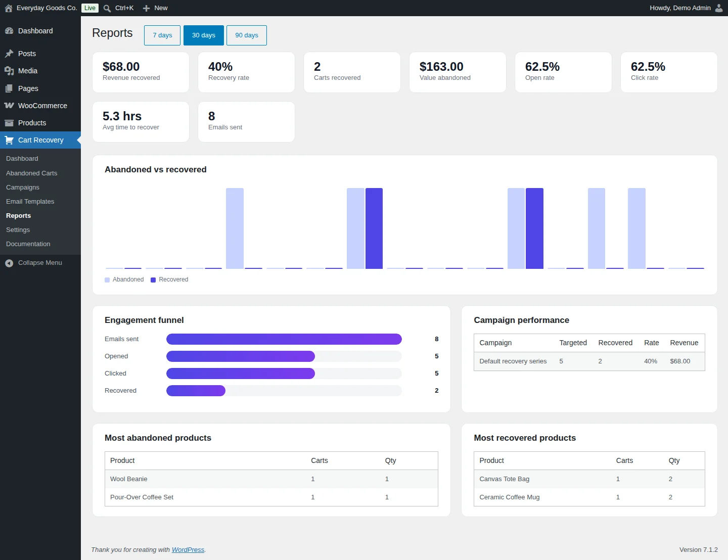
Task: Open the Media library icon
Action: coord(9,71)
